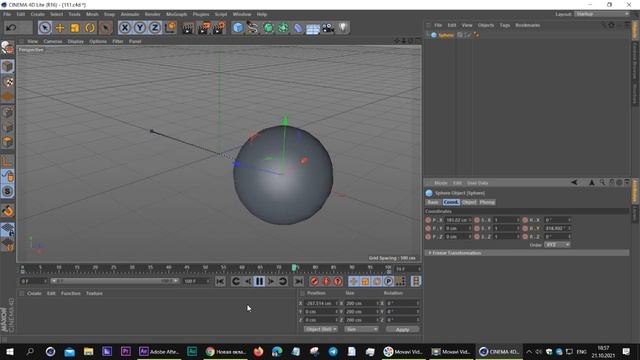Image resolution: width=640 pixels, height=360 pixels.
Task: Select Sphere in Object Manager
Action: [446, 35]
